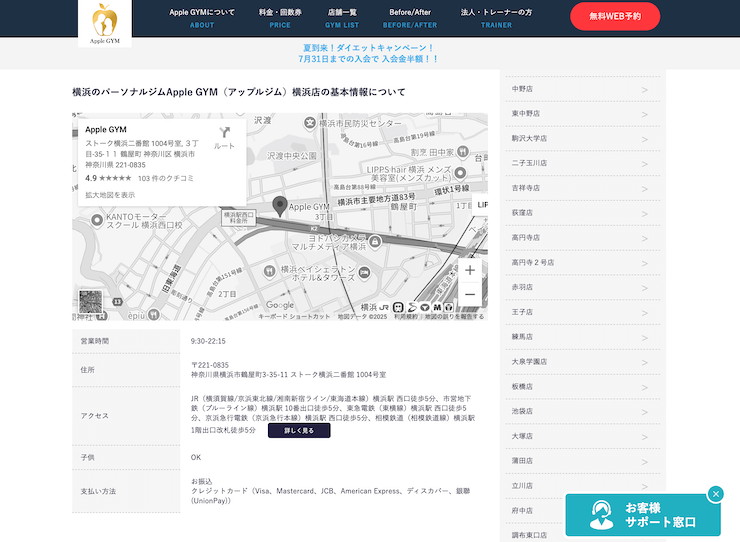Zoom out on the map

(470, 294)
